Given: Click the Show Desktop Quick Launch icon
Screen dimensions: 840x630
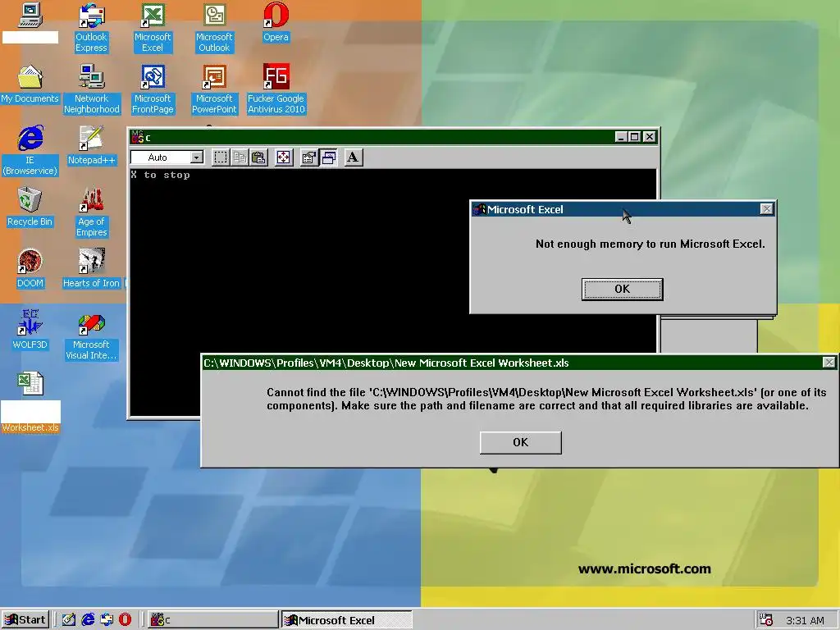Looking at the screenshot, I should [69, 620].
